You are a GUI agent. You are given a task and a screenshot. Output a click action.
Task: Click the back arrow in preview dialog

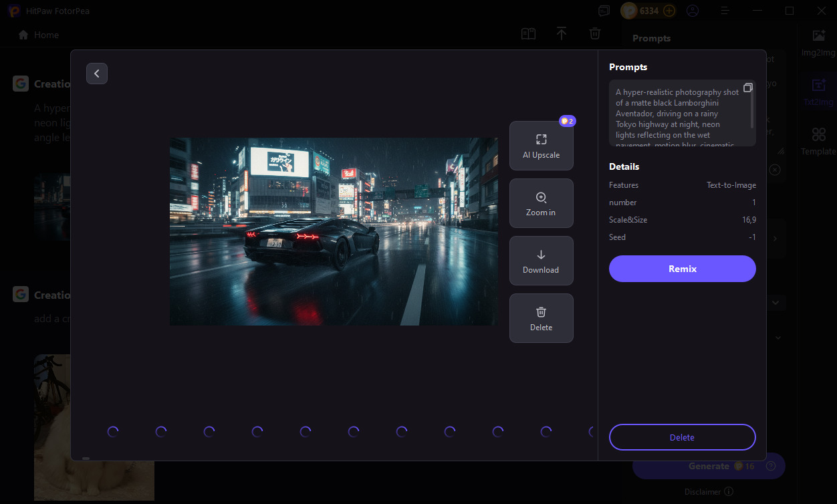coord(97,74)
